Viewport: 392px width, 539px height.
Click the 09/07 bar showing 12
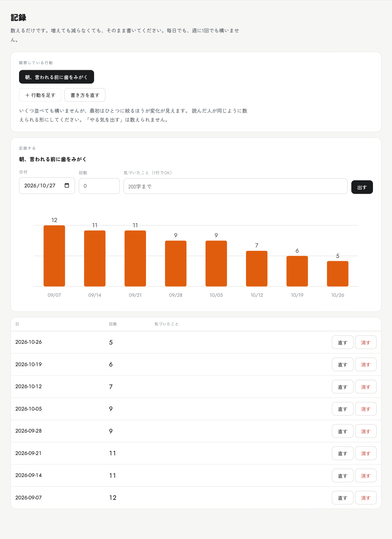[x=55, y=256]
